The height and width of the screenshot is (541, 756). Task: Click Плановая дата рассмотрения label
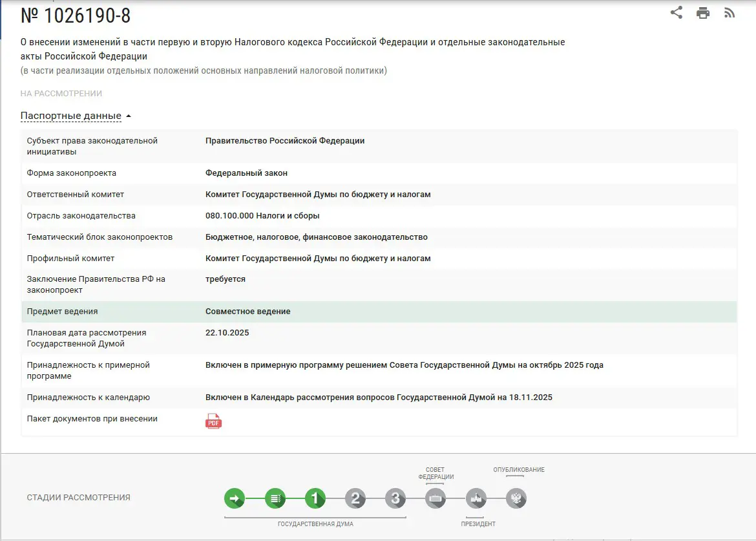coord(87,338)
